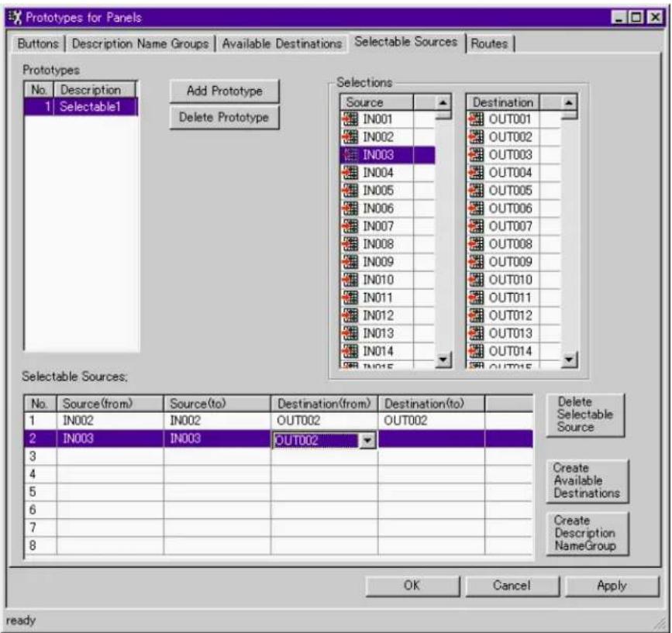Select IN013 in the Source list
The width and height of the screenshot is (672, 633).
coord(388,333)
